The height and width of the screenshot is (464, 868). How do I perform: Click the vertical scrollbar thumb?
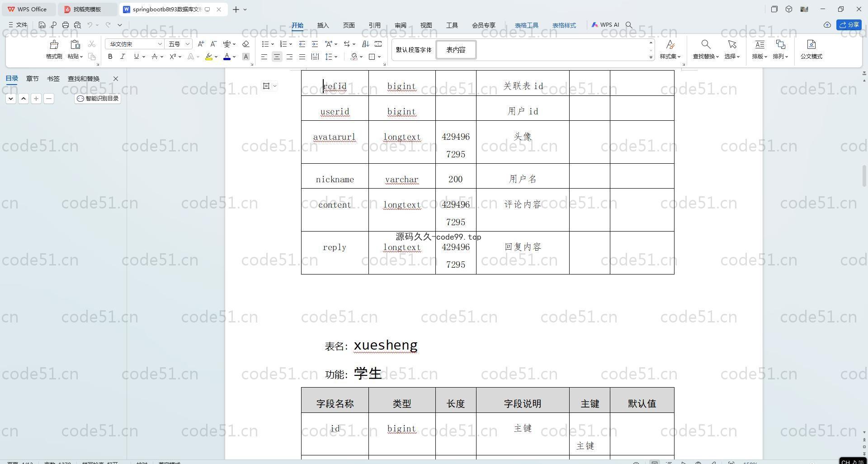(864, 176)
